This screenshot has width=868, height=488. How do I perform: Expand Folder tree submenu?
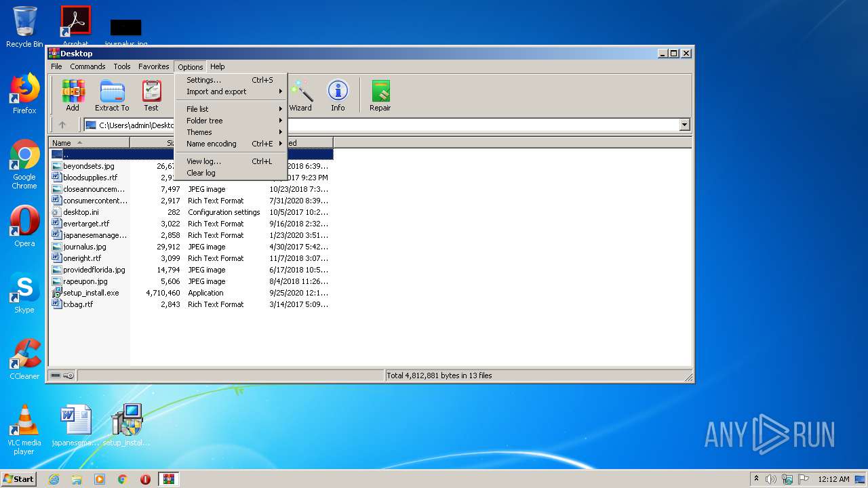[231, 121]
